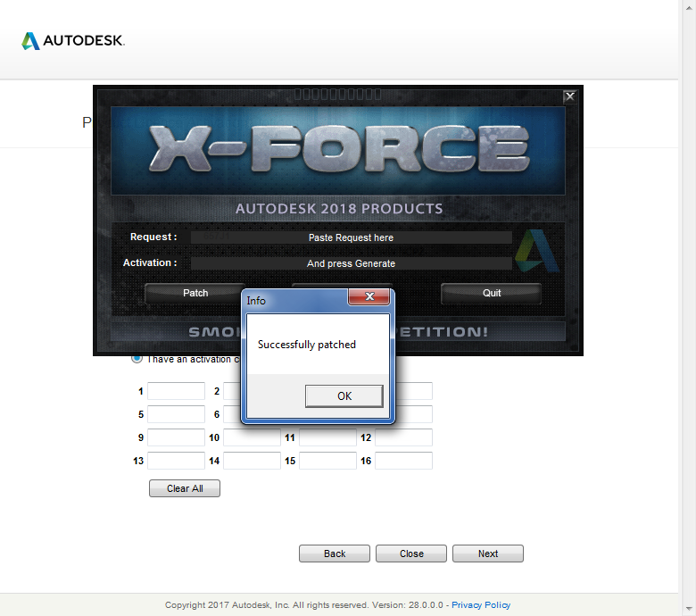Click the Quit button in X-Force
Screen dimensions: 696x616
point(492,293)
